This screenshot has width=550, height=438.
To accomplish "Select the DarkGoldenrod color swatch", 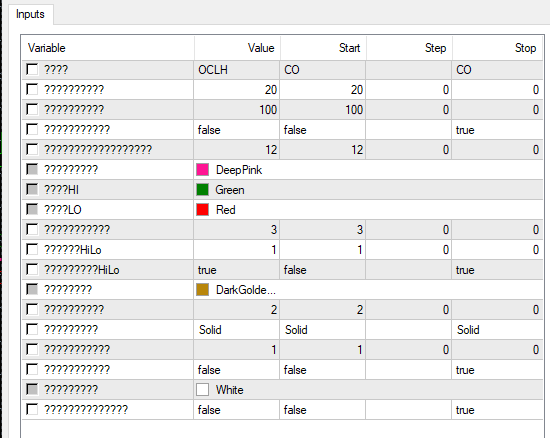I will (203, 290).
